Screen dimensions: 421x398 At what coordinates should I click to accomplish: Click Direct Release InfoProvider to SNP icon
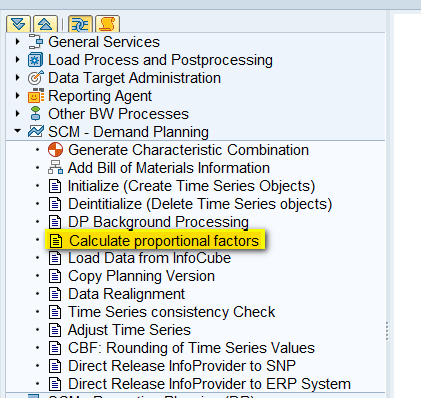coord(55,366)
